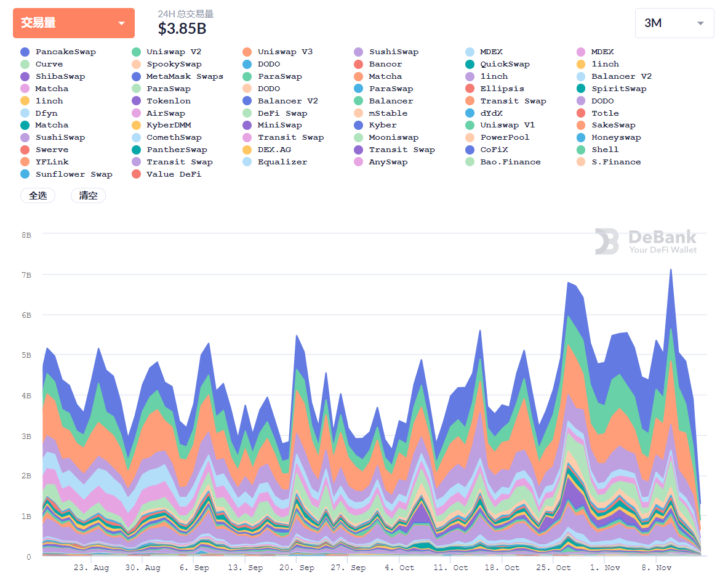Image resolution: width=728 pixels, height=575 pixels.
Task: Open the 3M time range dropdown
Action: 674,23
